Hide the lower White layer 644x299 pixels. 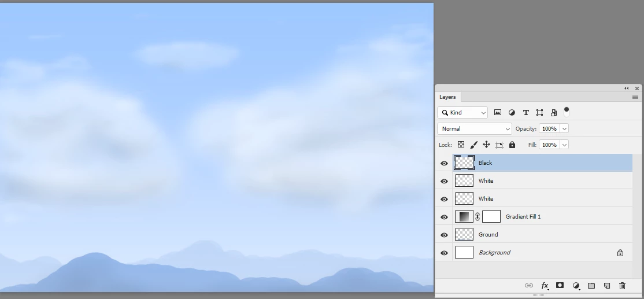(444, 199)
